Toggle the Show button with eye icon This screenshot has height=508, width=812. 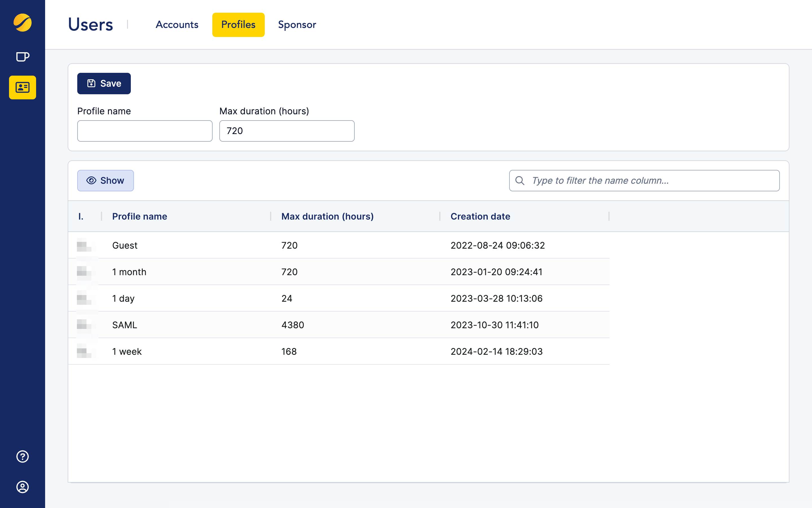(x=105, y=181)
